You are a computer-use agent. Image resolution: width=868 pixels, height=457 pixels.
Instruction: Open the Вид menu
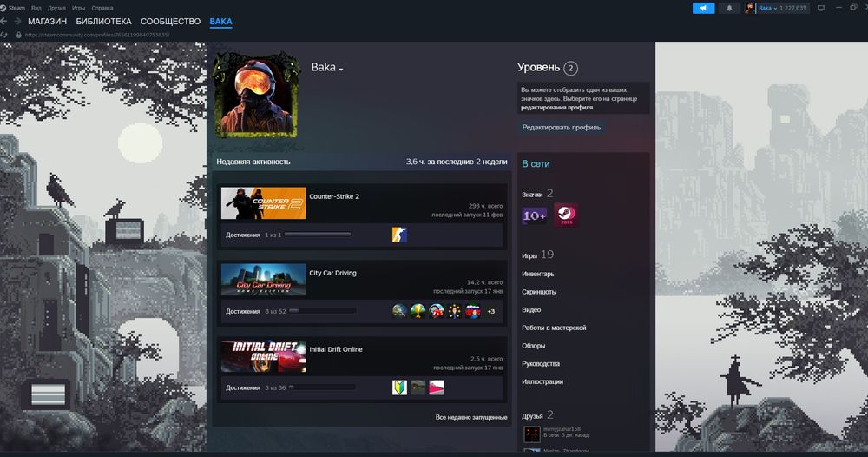tap(36, 8)
